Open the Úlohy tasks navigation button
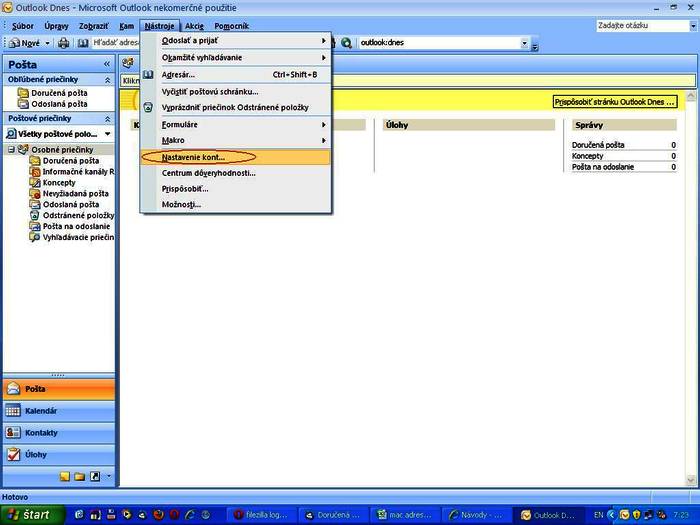The image size is (700, 525). [x=59, y=454]
